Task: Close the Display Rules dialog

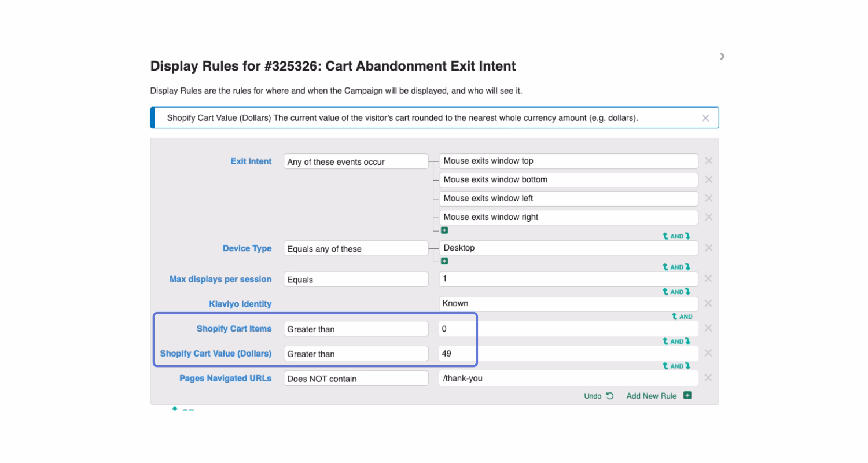Action: pos(722,56)
